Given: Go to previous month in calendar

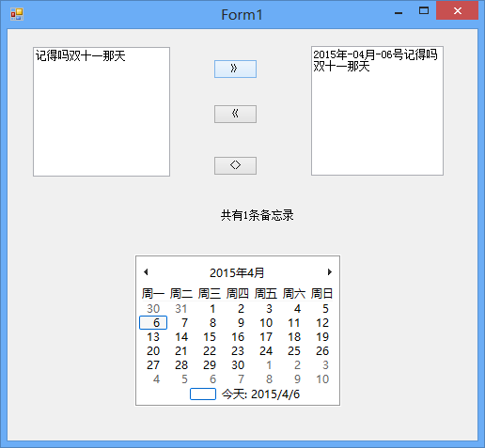Looking at the screenshot, I should pyautogui.click(x=146, y=272).
